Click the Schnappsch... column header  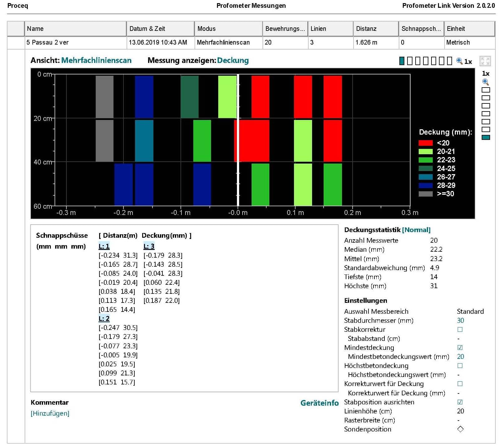421,29
